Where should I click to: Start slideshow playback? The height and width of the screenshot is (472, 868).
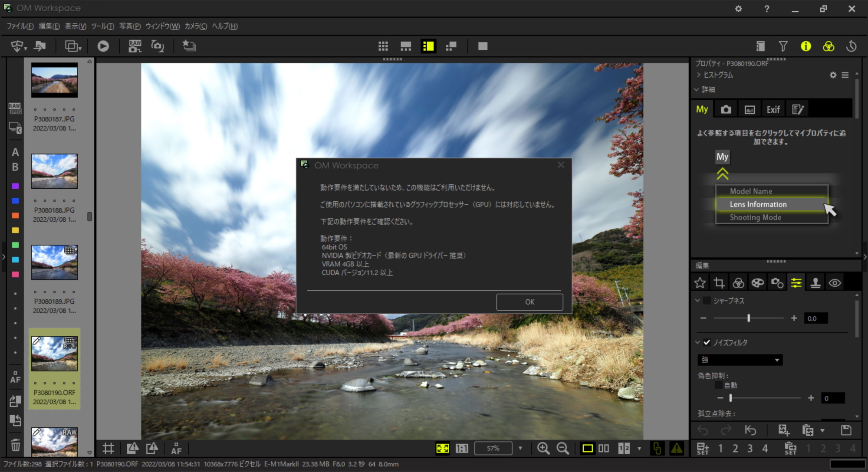pyautogui.click(x=103, y=46)
